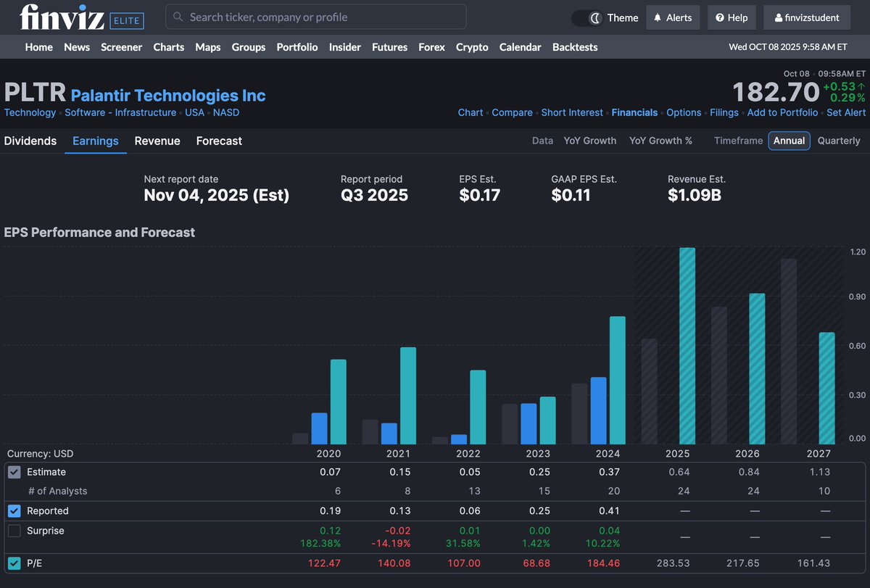Open the Help button
The height and width of the screenshot is (588, 870).
pos(732,17)
